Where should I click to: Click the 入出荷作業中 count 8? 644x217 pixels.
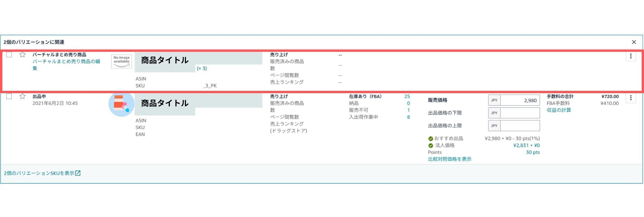point(409,117)
